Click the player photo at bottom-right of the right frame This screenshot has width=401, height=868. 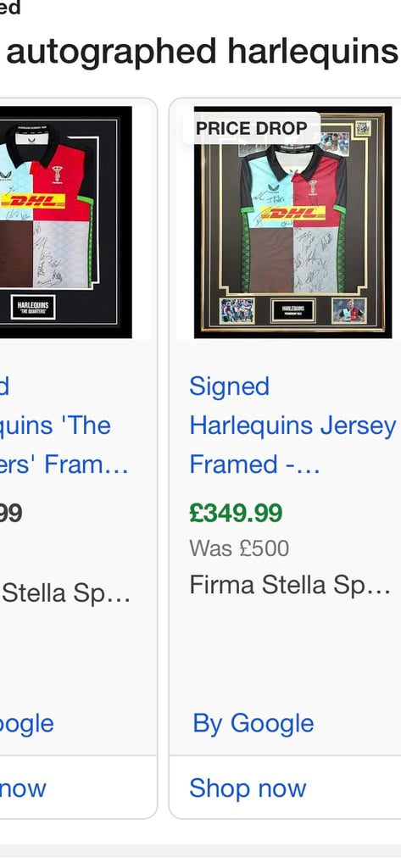click(x=349, y=310)
